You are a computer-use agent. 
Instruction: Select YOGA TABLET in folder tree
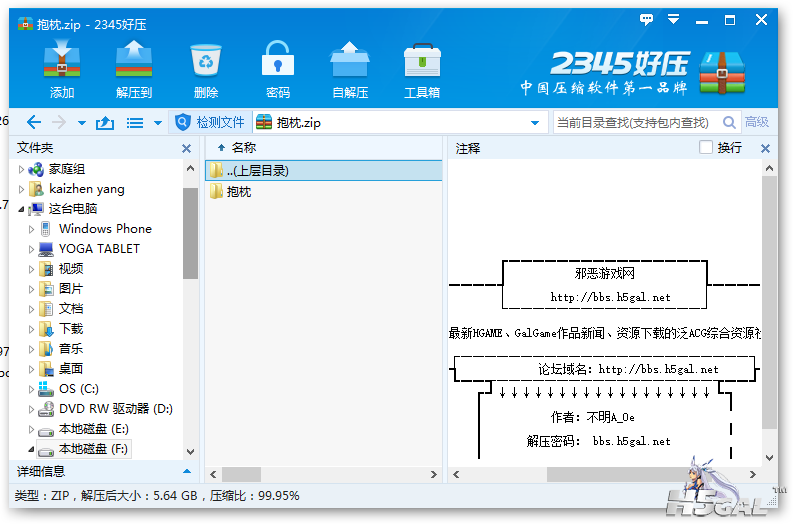[x=99, y=249]
